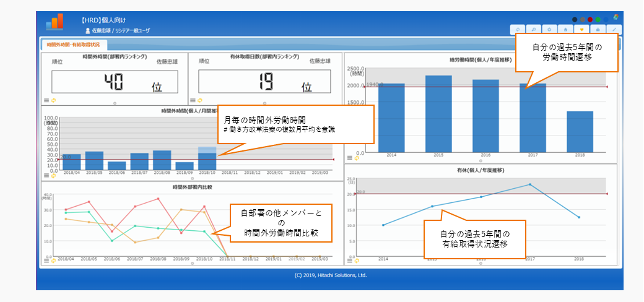Click the lock icon in toolbar
Screen dimensions: 644x302
pyautogui.click(x=598, y=30)
